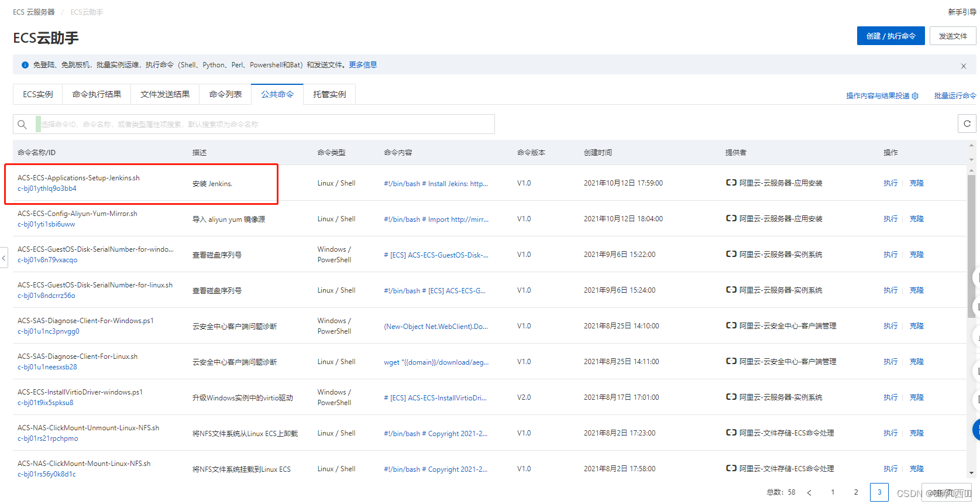Click the 命令名称/ID column header
The width and height of the screenshot is (980, 504).
[x=36, y=153]
